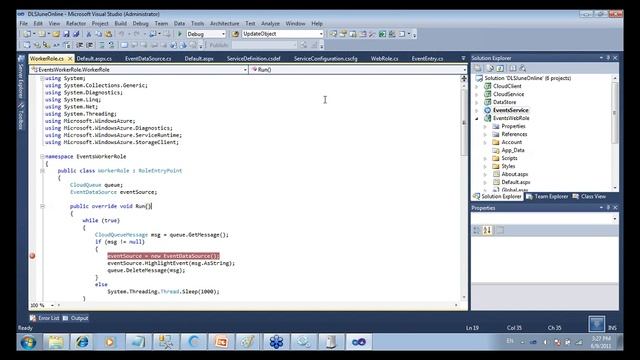Open the Error List panel tab

pos(44,318)
